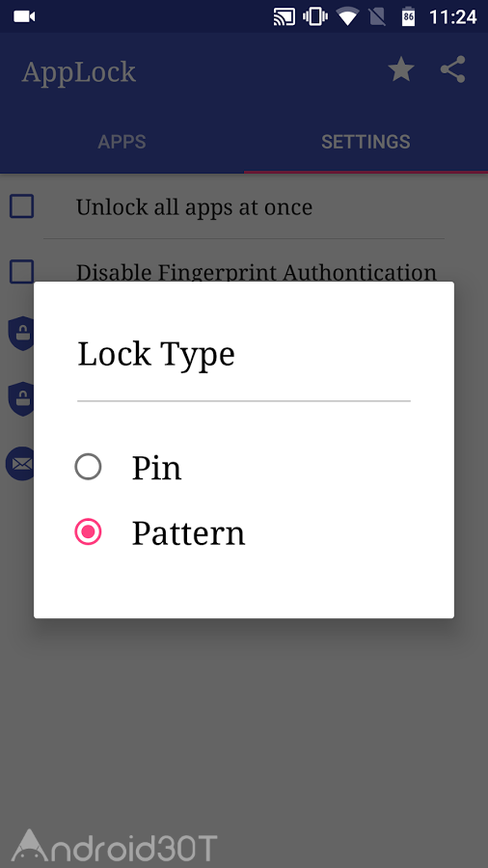Image resolution: width=488 pixels, height=868 pixels.
Task: Tap the share icon in header
Action: [452, 69]
